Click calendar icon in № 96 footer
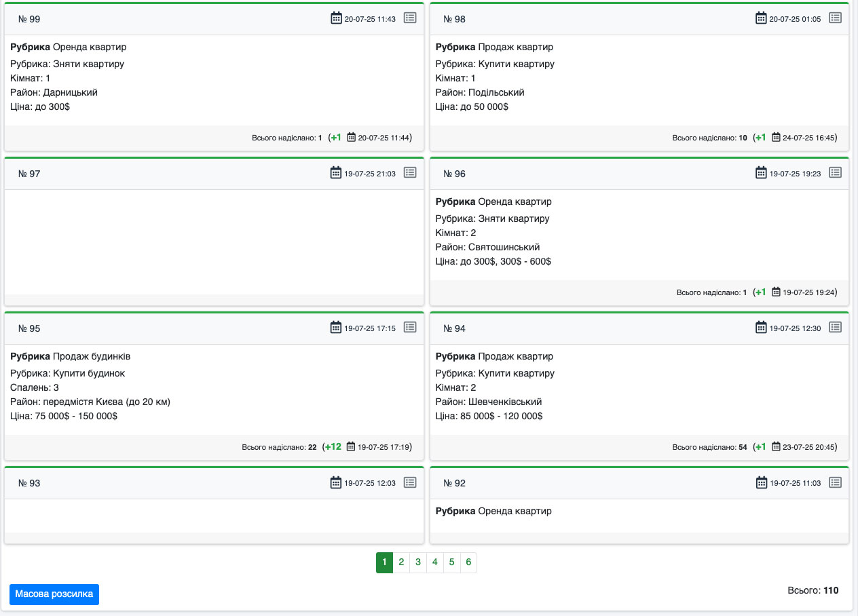 [x=776, y=292]
